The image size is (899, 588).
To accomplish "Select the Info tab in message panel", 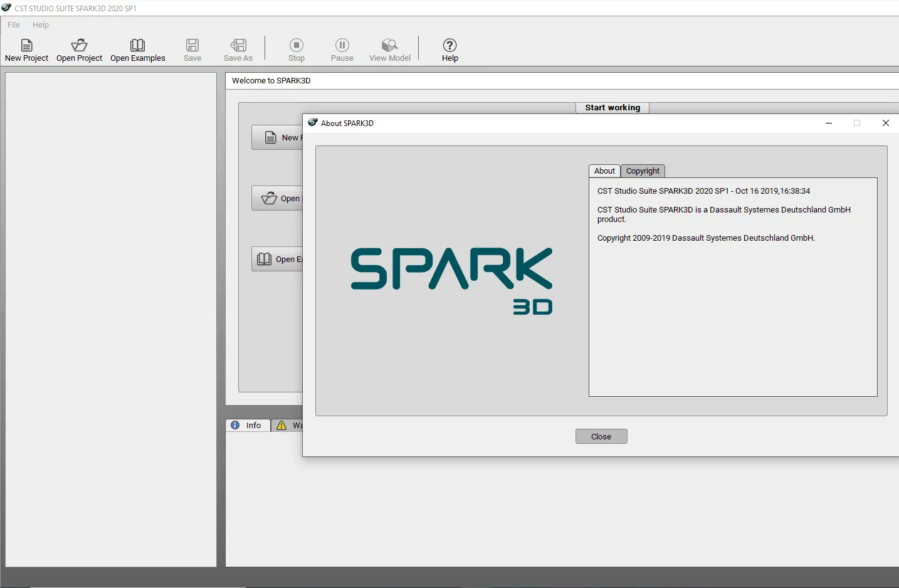I will click(248, 425).
